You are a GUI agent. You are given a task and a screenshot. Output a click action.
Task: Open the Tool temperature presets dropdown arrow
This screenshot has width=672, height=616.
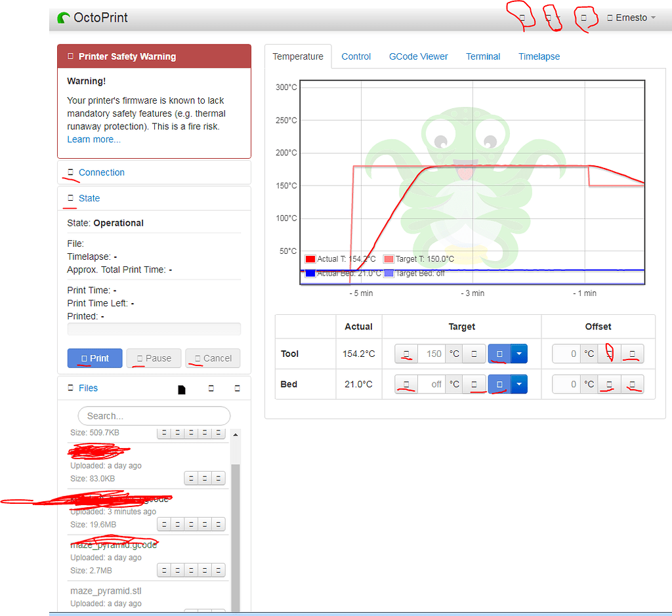pos(518,354)
